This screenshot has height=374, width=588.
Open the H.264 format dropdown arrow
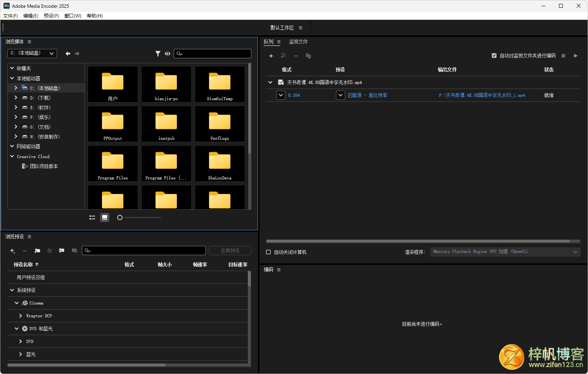tap(281, 95)
